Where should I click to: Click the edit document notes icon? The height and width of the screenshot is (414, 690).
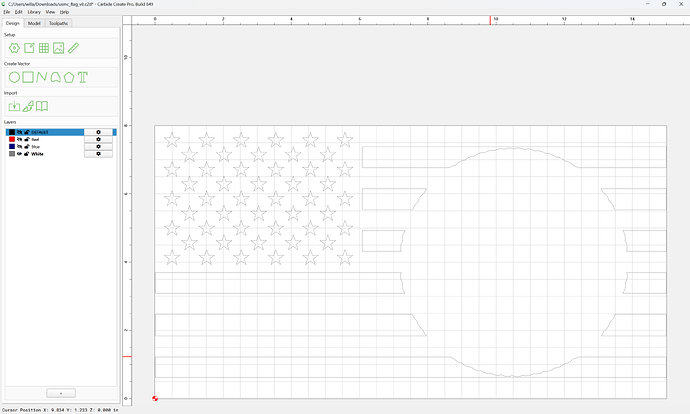click(29, 48)
